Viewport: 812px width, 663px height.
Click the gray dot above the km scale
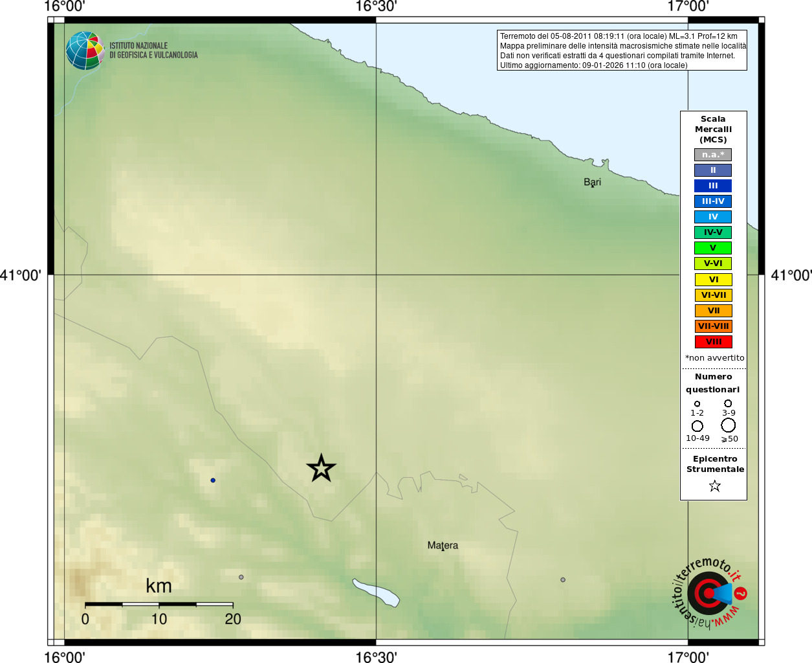click(x=241, y=577)
